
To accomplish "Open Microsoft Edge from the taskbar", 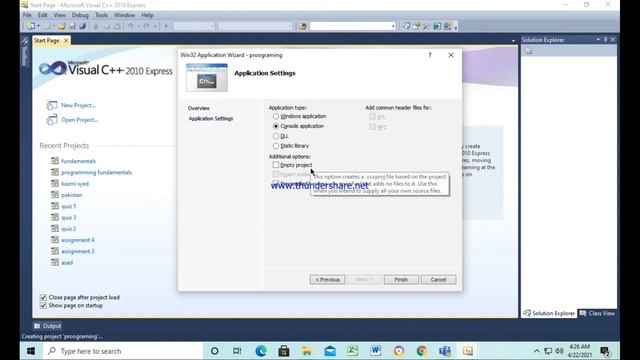I will [261, 351].
